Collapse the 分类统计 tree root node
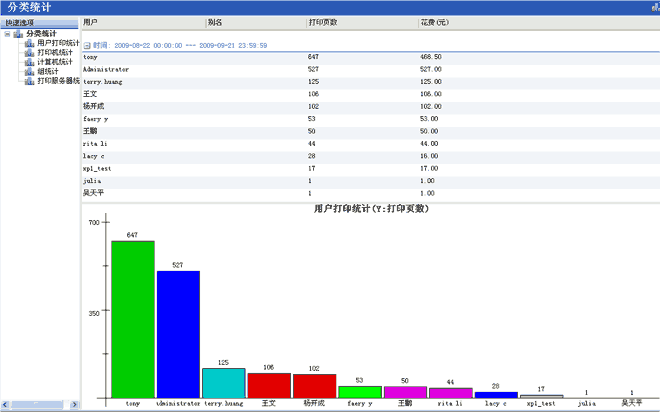The width and height of the screenshot is (660, 412). (7, 34)
